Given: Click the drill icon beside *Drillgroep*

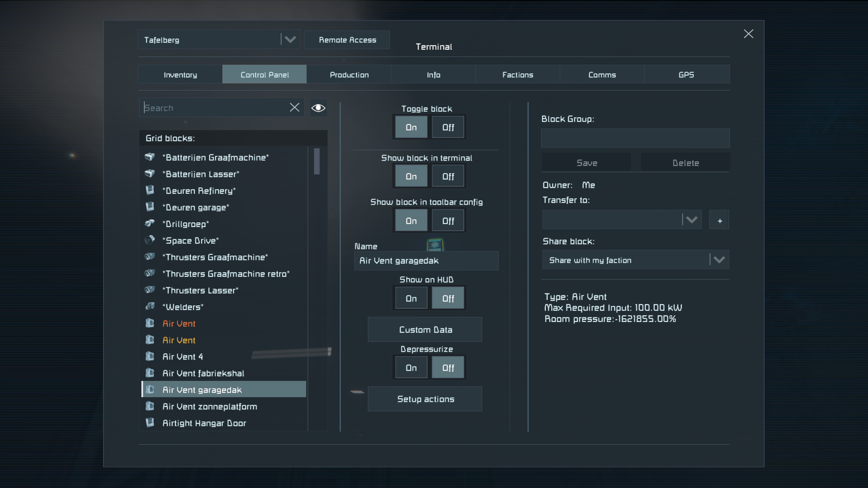Looking at the screenshot, I should 150,223.
